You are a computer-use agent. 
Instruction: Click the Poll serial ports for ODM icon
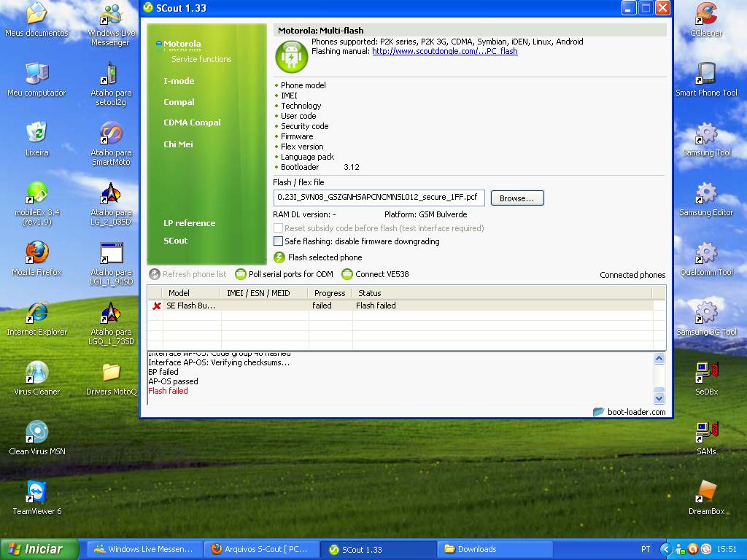[241, 274]
